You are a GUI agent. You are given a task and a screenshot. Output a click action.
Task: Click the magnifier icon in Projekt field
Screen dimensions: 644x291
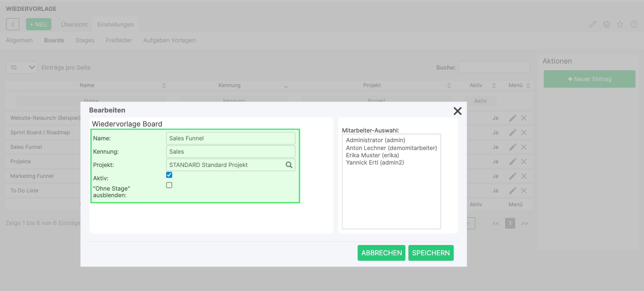(289, 165)
